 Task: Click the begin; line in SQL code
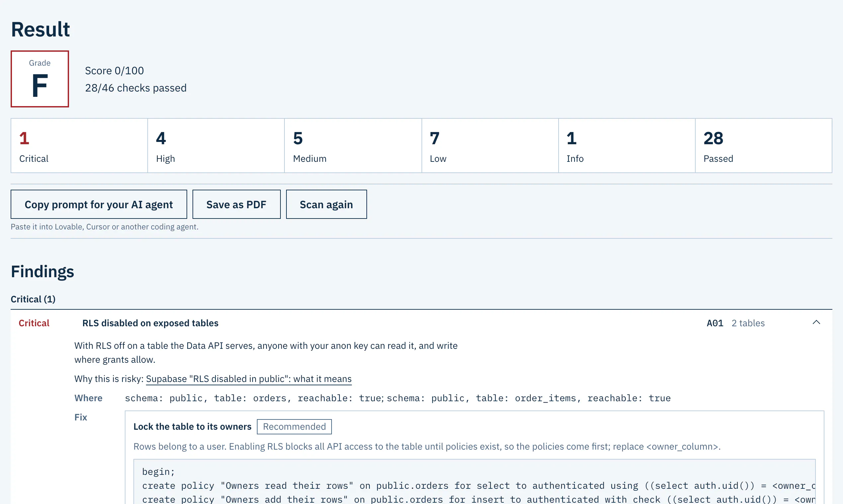[x=158, y=472]
